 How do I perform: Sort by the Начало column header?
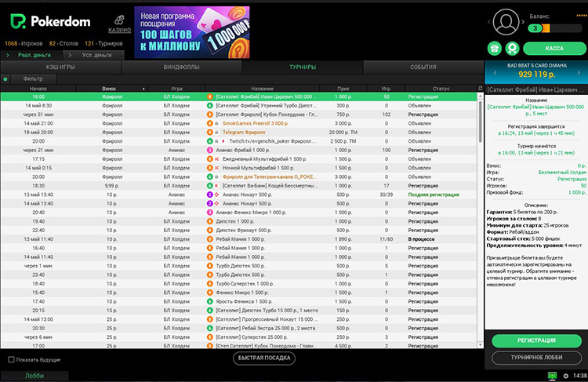(x=38, y=89)
